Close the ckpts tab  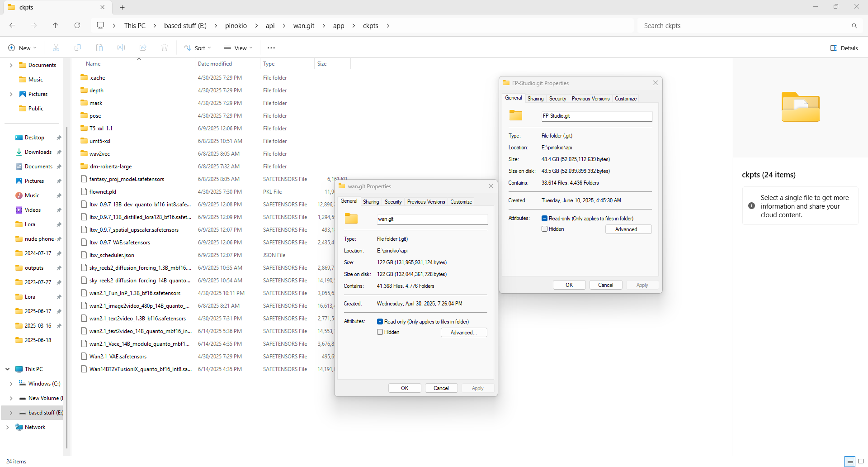tap(102, 7)
